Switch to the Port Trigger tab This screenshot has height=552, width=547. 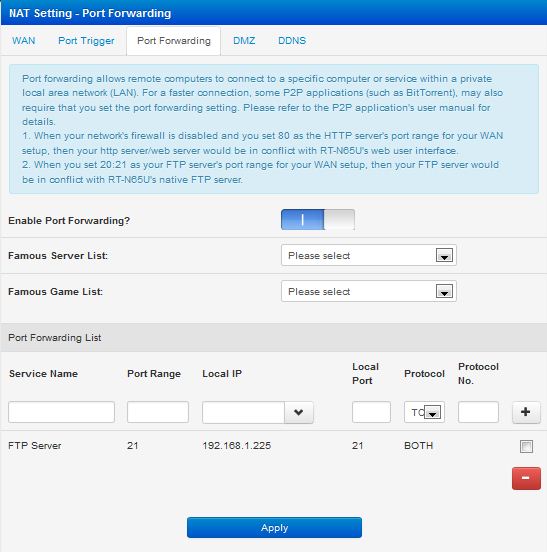click(86, 41)
